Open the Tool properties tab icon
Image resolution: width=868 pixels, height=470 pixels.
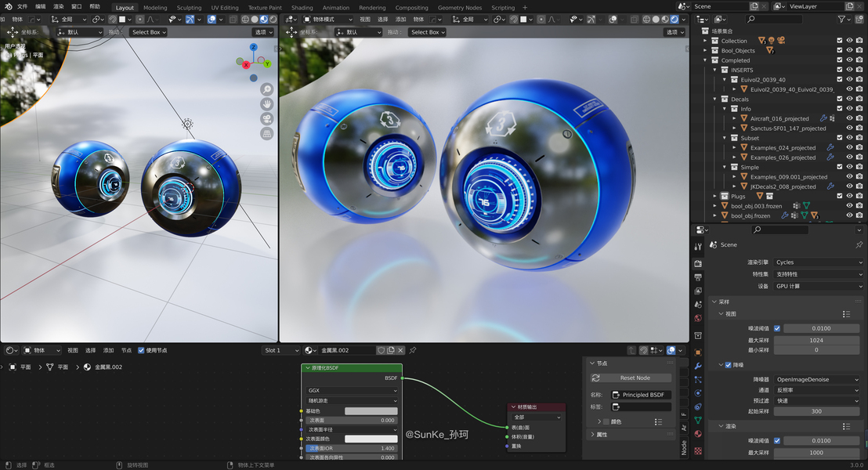pyautogui.click(x=698, y=246)
